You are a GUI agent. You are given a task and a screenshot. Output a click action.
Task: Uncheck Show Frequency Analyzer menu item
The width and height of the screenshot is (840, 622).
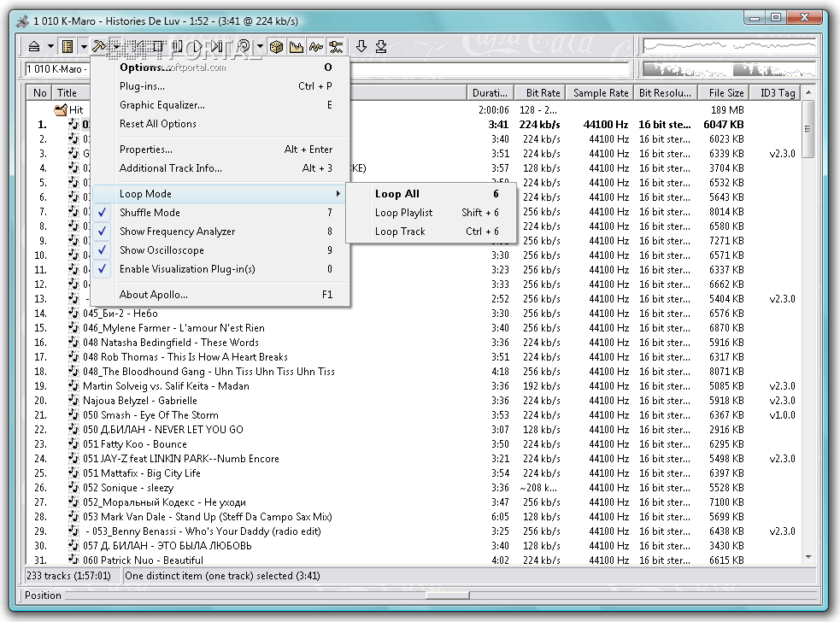point(220,232)
